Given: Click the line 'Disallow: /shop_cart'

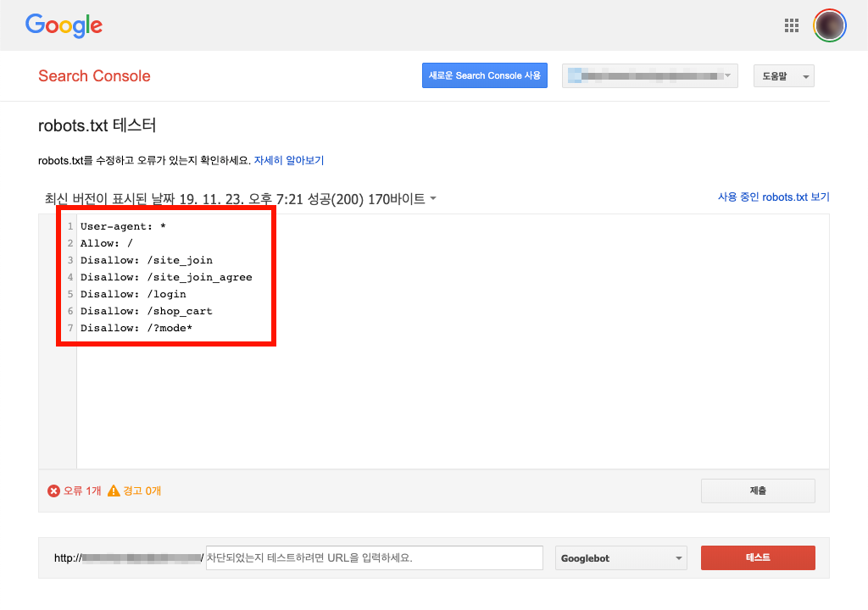Looking at the screenshot, I should tap(146, 311).
